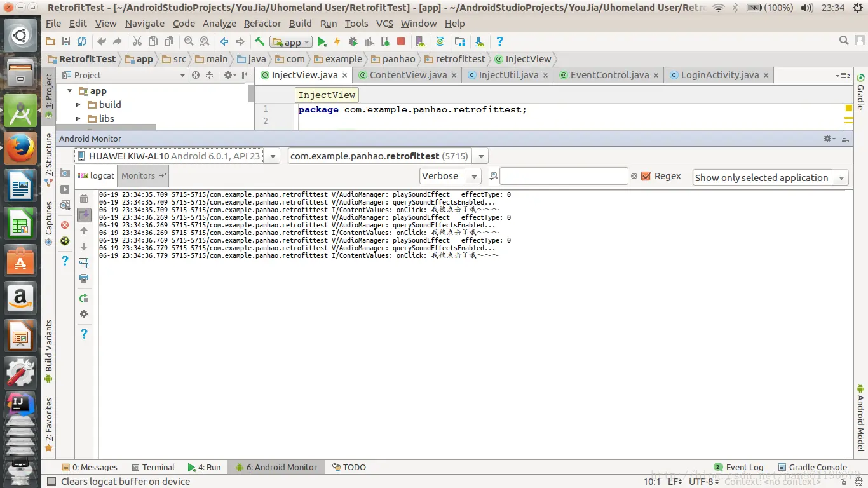Print the logcat output with printer icon
Viewport: 868px width, 488px height.
coord(84,278)
